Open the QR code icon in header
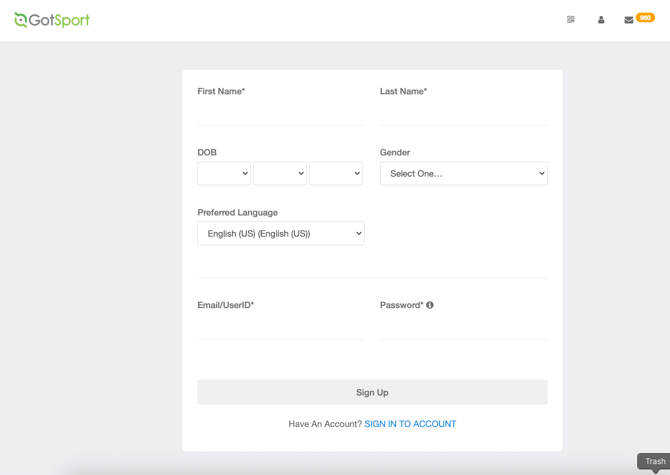670x475 pixels. (x=570, y=20)
